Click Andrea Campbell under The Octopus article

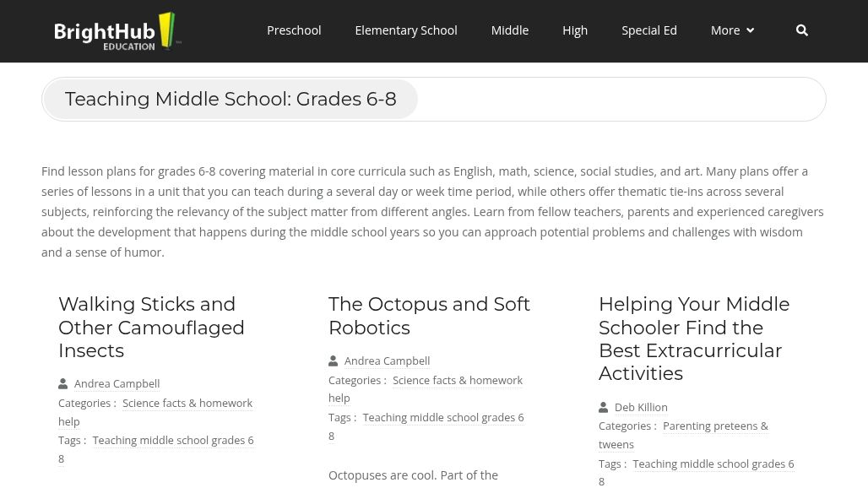click(x=387, y=361)
